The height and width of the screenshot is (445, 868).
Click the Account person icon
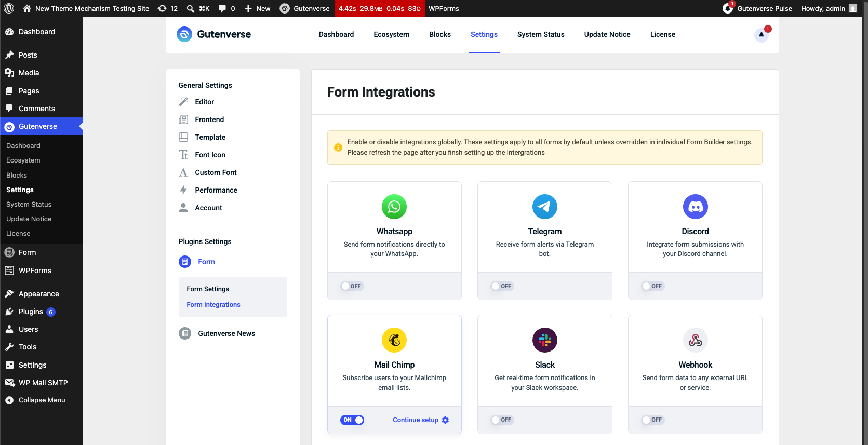(183, 208)
